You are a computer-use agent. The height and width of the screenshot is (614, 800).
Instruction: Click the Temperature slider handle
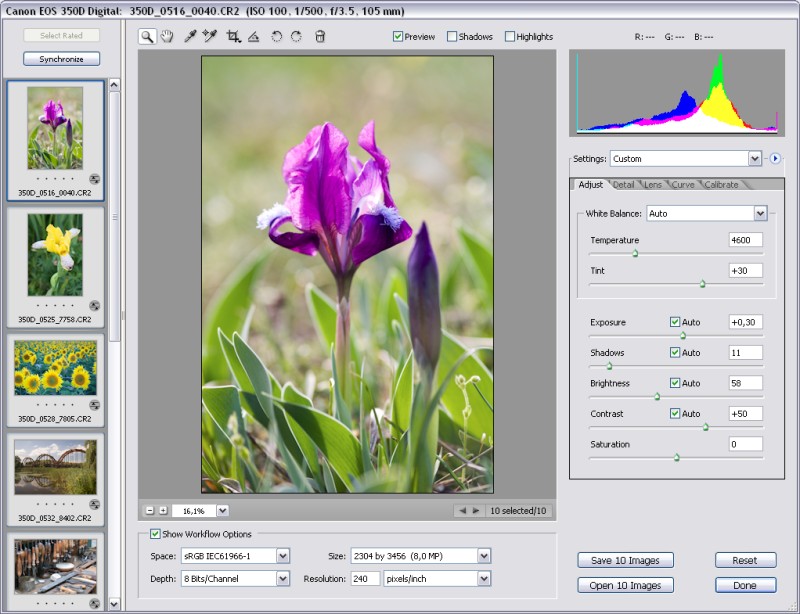point(634,254)
